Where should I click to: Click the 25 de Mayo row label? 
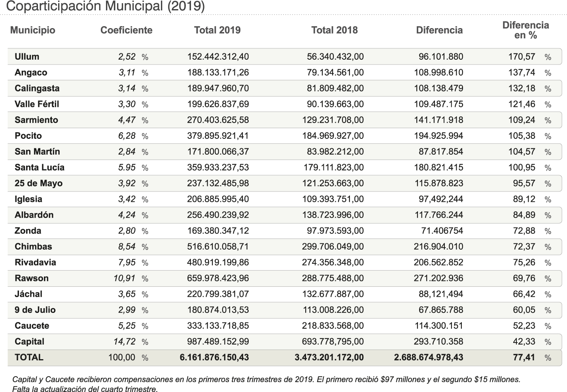[38, 183]
